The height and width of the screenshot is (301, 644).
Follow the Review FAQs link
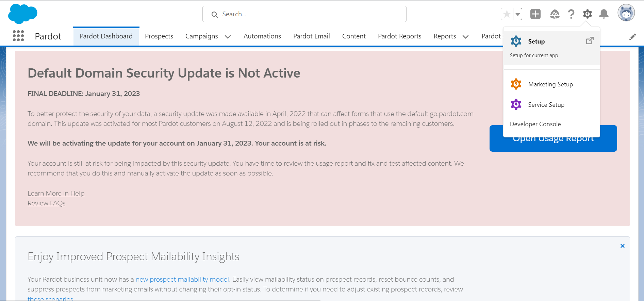coord(46,203)
